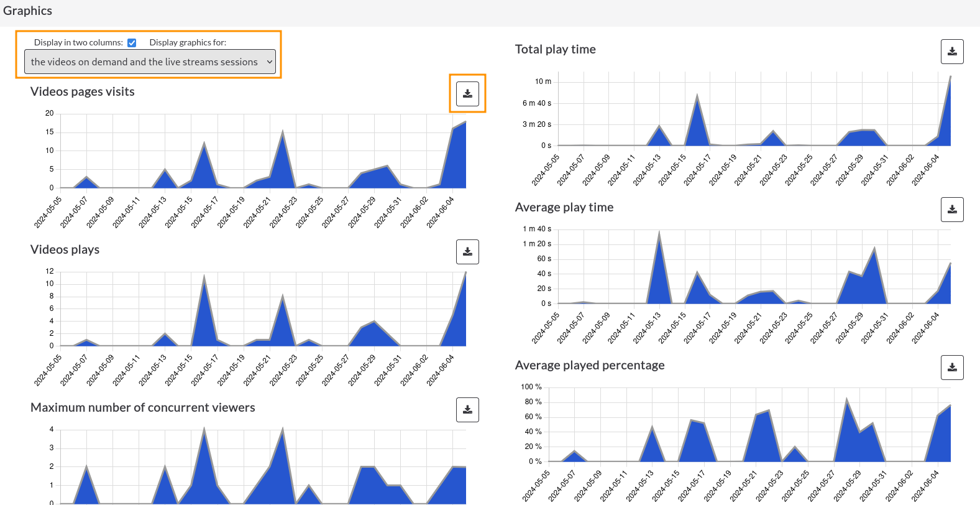This screenshot has width=980, height=505.
Task: Click the Display in two columns label
Action: tap(78, 42)
